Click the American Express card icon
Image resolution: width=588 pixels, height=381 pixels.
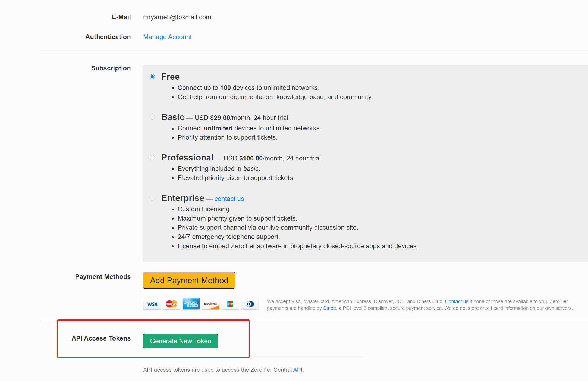point(191,304)
